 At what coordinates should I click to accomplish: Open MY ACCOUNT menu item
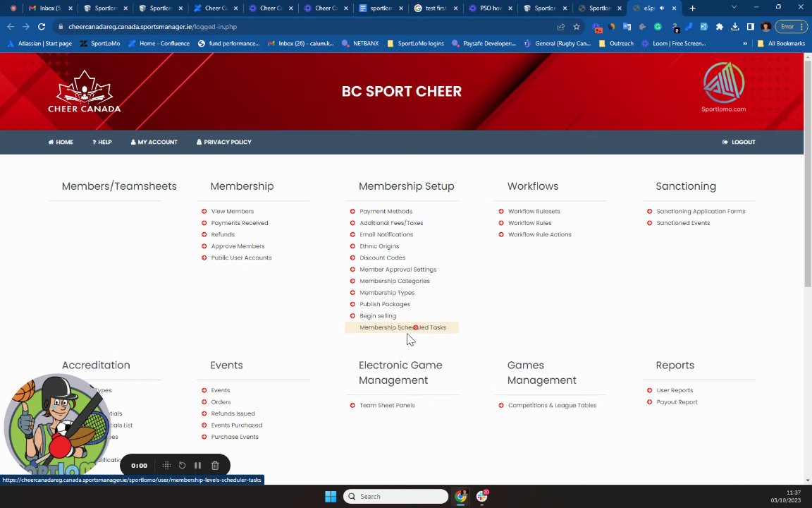point(154,142)
